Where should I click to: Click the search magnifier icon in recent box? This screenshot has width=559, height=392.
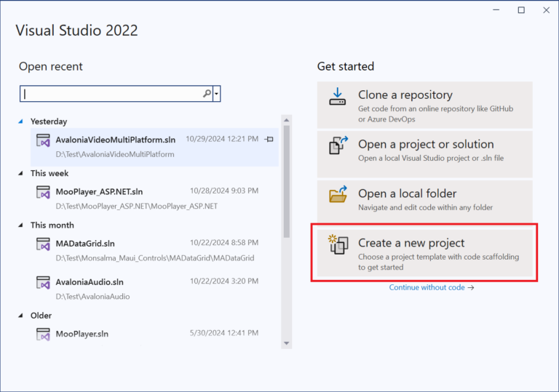[207, 94]
